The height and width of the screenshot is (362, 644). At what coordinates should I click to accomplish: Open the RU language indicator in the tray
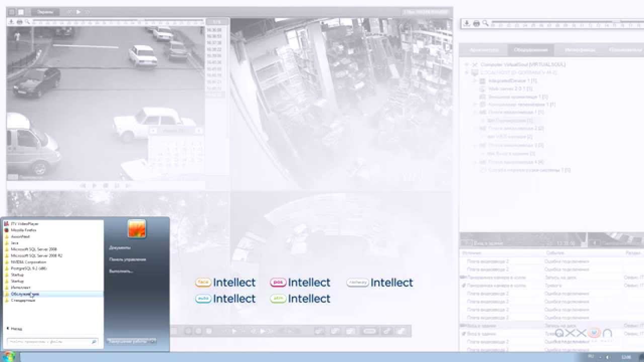pos(591,356)
